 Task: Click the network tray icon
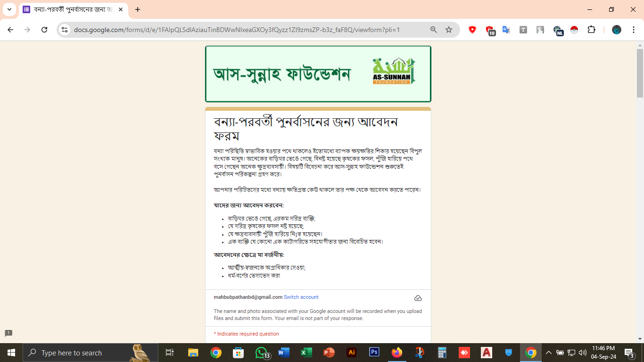[x=571, y=353]
